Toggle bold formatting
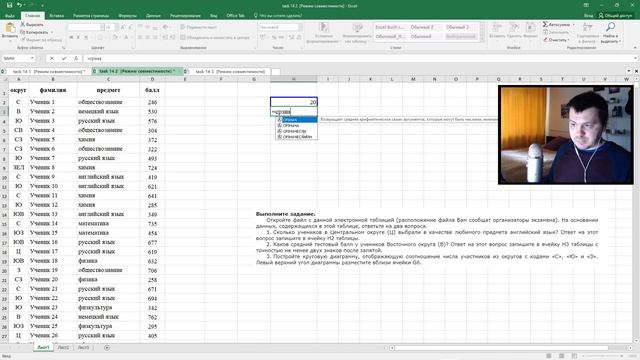The image size is (640, 360). pyautogui.click(x=71, y=37)
